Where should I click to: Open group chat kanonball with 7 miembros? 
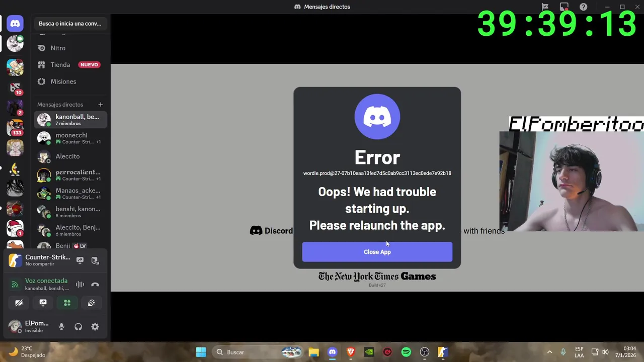click(70, 120)
